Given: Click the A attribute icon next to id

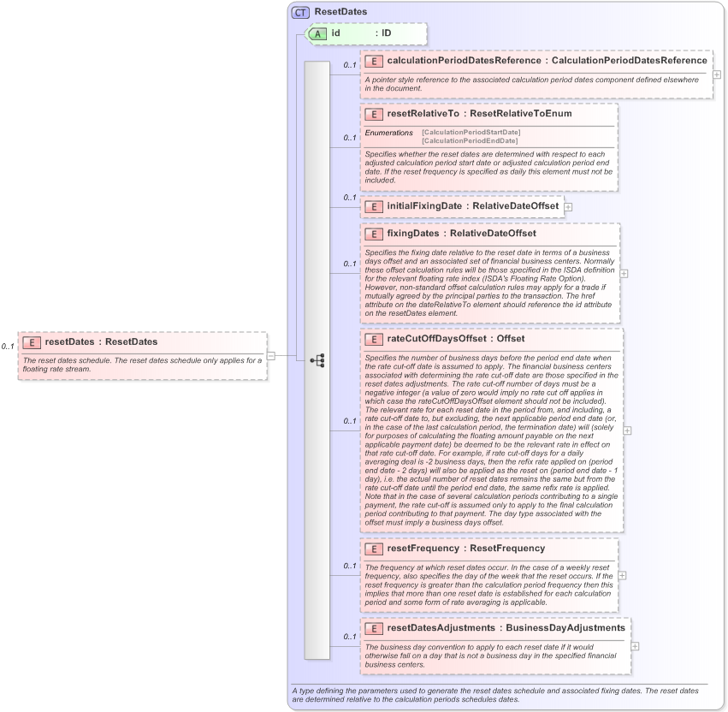Looking at the screenshot, I should (317, 34).
